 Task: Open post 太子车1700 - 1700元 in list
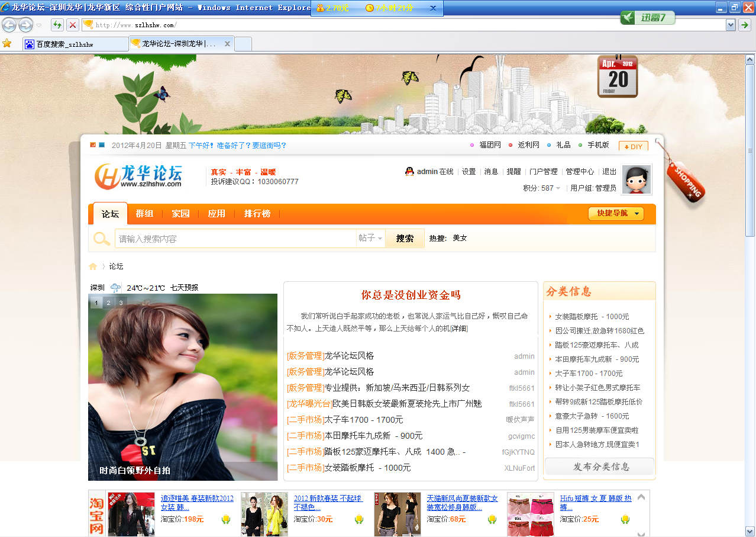364,420
